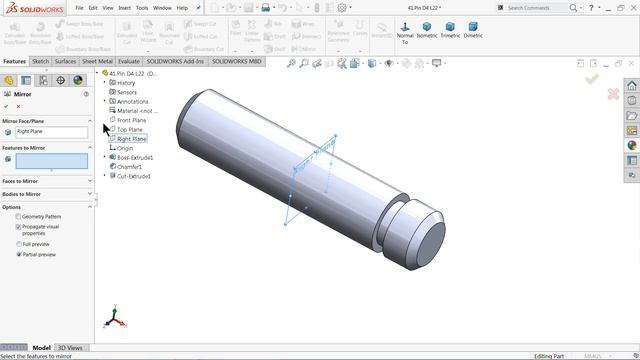The image size is (640, 360).
Task: Open the Help menu
Action: point(182,8)
